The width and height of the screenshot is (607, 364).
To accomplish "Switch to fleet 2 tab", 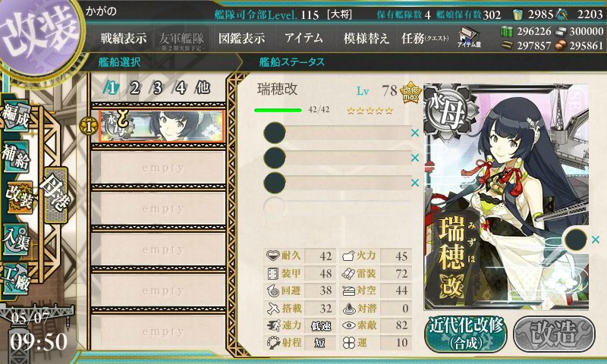I will [134, 88].
